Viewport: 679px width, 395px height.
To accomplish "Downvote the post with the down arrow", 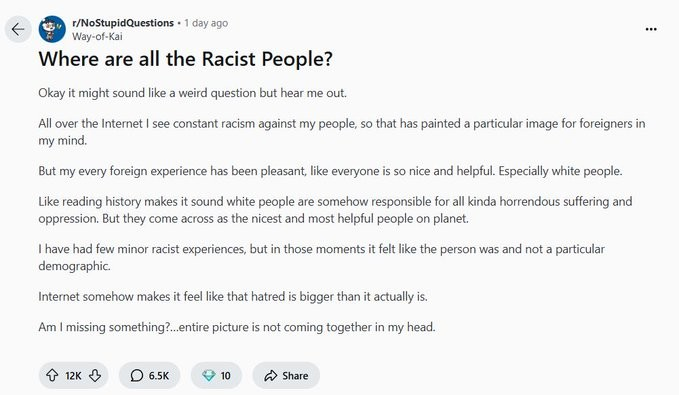I will 95,375.
